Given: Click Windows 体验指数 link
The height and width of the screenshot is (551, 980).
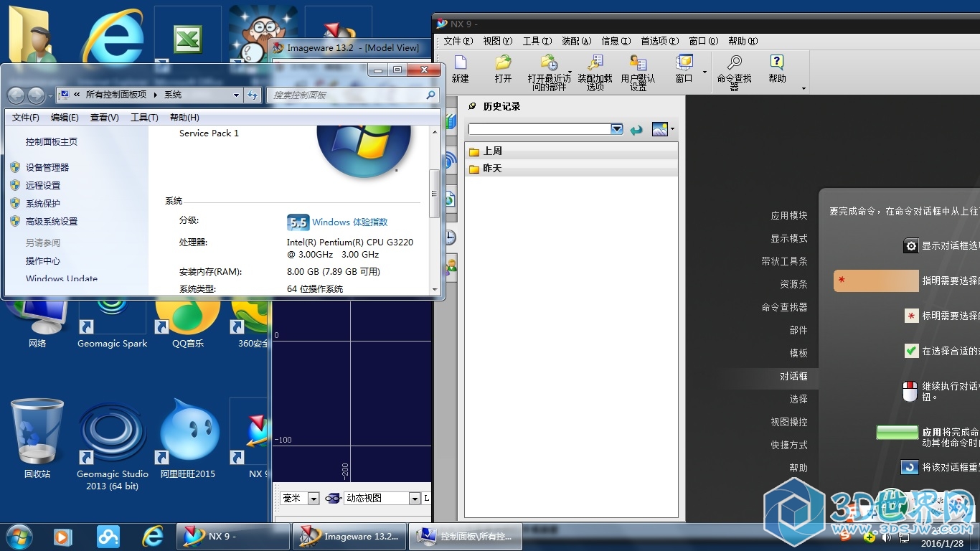Looking at the screenshot, I should point(349,222).
